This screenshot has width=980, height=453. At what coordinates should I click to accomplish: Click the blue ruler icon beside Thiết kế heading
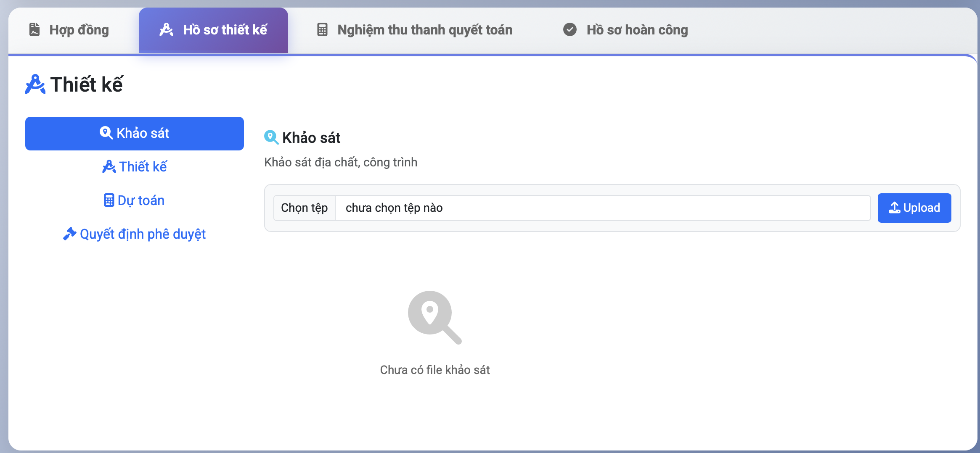[x=35, y=84]
